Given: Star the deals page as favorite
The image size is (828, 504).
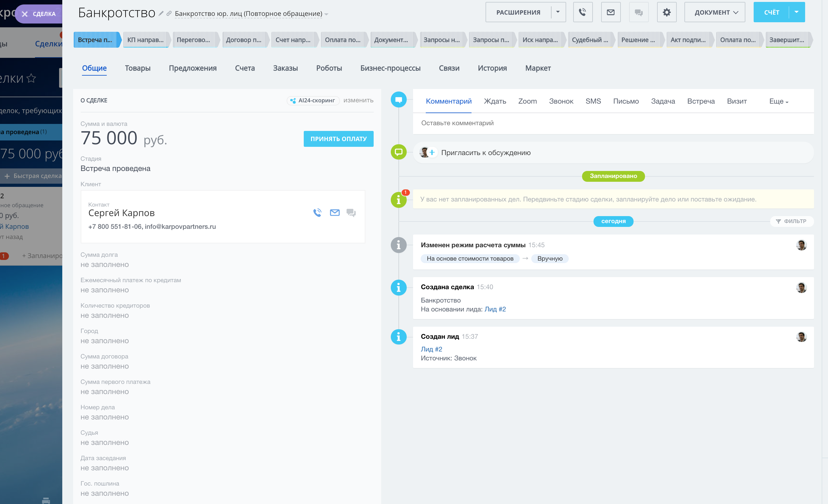Looking at the screenshot, I should coord(31,78).
